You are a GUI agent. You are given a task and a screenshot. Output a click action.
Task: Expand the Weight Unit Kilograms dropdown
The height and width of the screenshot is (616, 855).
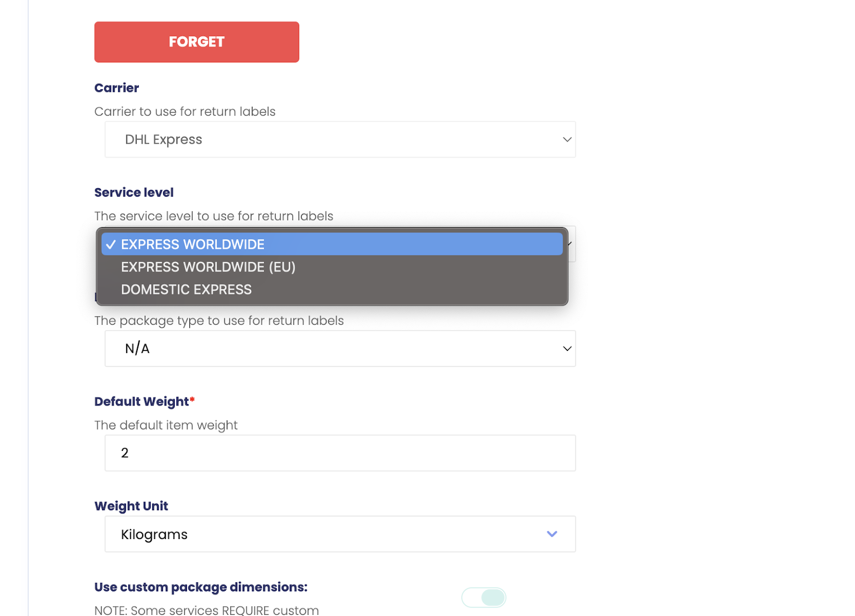tap(340, 534)
